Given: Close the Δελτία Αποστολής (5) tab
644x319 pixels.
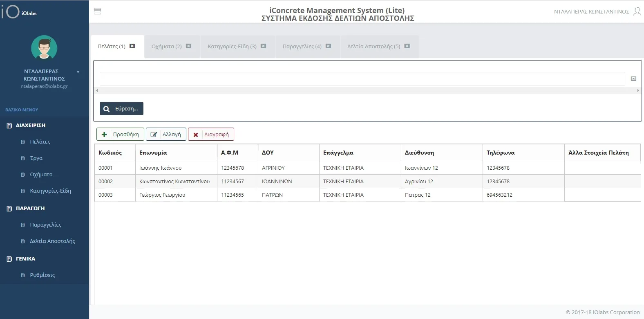Looking at the screenshot, I should click(x=407, y=46).
